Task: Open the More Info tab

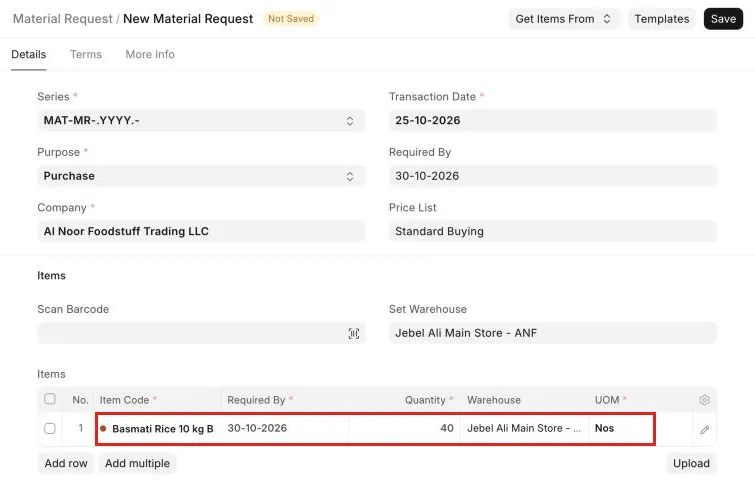Action: point(150,54)
